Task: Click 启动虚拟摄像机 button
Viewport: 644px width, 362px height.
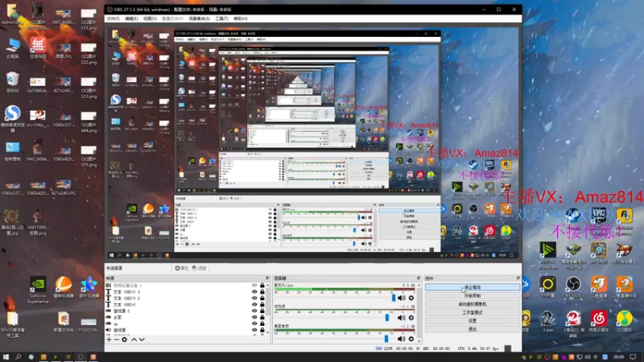Action: (x=473, y=304)
